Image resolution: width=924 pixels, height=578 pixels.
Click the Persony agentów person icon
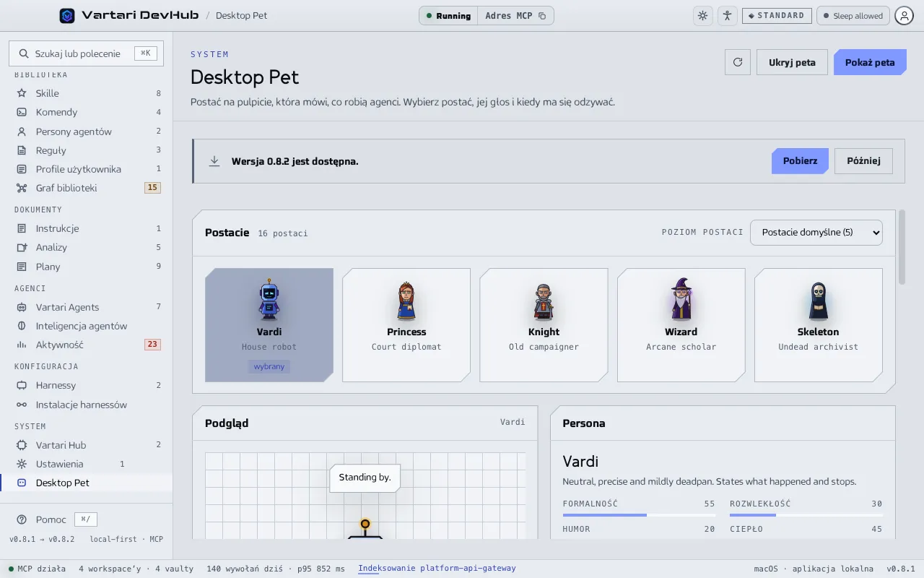22,131
